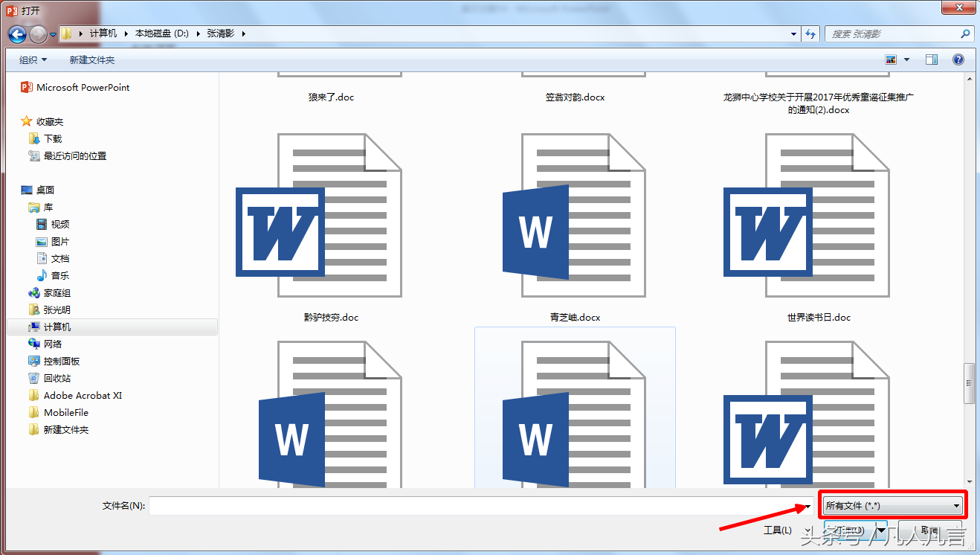Open the 组织 menu

click(33, 60)
